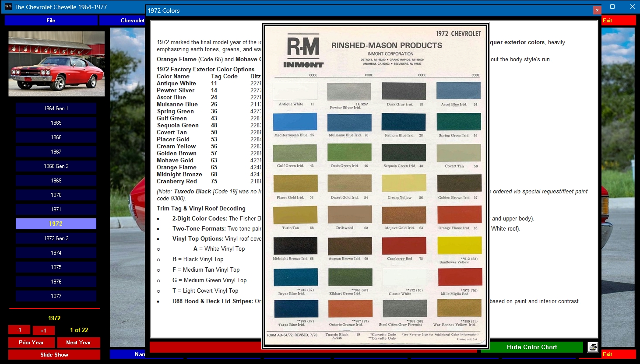The width and height of the screenshot is (640, 364).
Task: Select the 1968 Gen 2 year button
Action: click(x=56, y=166)
